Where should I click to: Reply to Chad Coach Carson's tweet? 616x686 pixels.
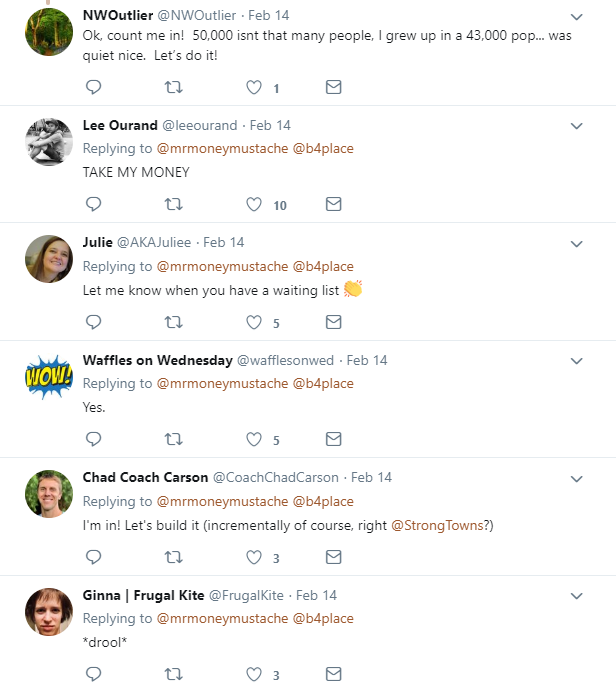[94, 557]
